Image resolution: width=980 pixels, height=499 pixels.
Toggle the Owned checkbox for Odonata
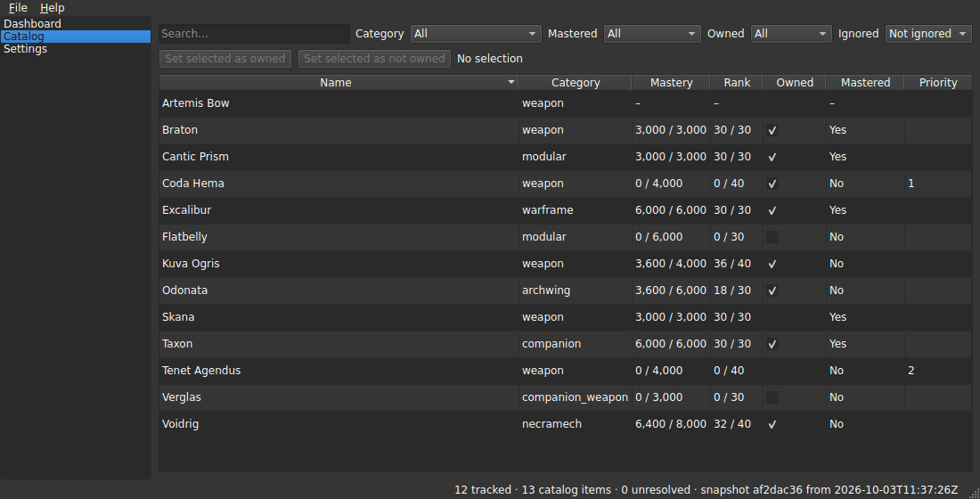(772, 290)
